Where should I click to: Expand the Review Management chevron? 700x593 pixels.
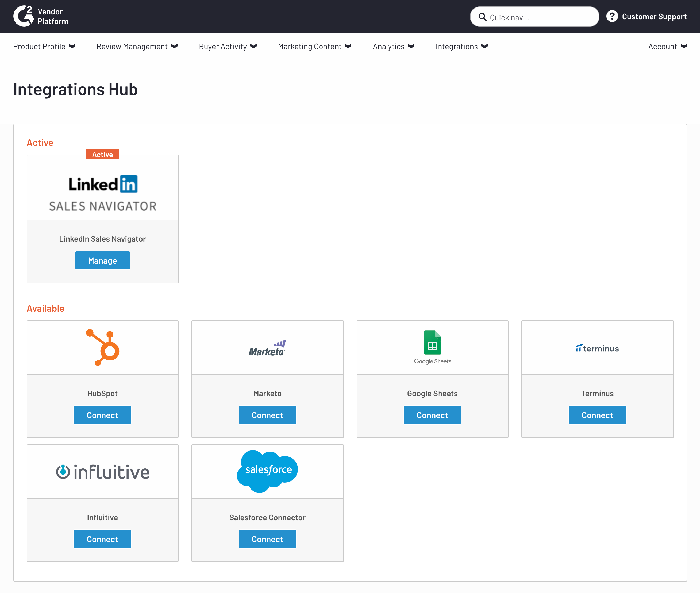click(174, 46)
